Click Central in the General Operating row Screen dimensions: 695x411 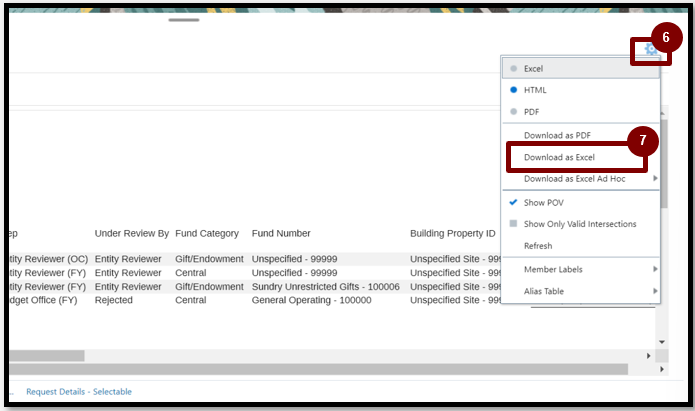(x=191, y=300)
